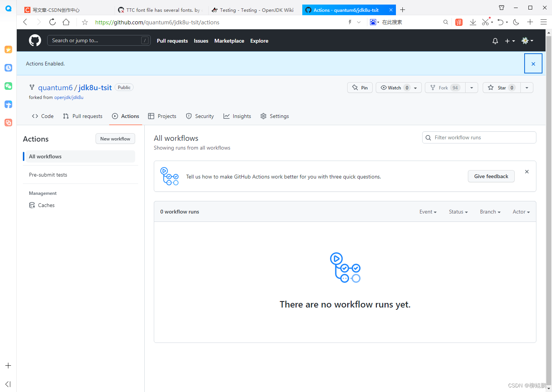Dismiss the Actions Enabled banner

coord(533,64)
